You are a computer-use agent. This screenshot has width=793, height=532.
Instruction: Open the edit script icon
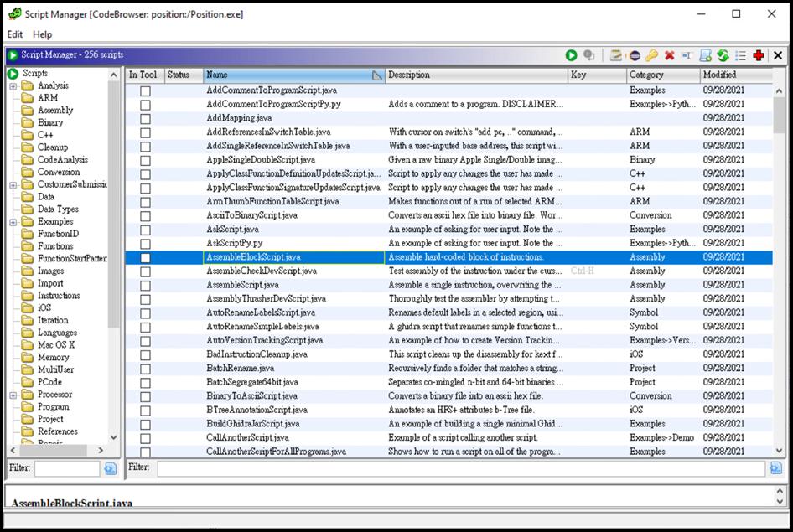click(x=615, y=55)
